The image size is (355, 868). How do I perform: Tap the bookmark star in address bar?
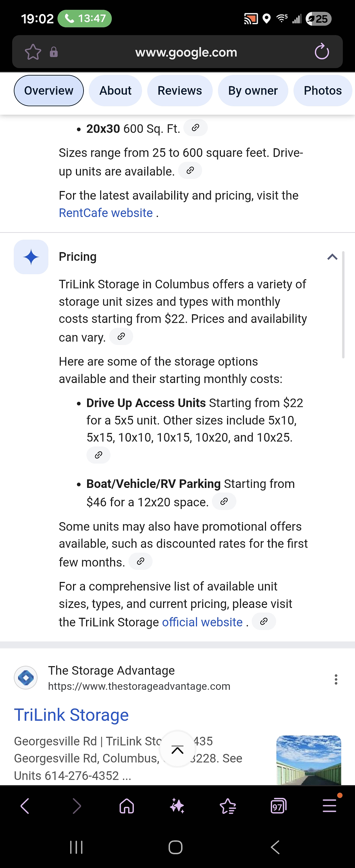(x=33, y=52)
